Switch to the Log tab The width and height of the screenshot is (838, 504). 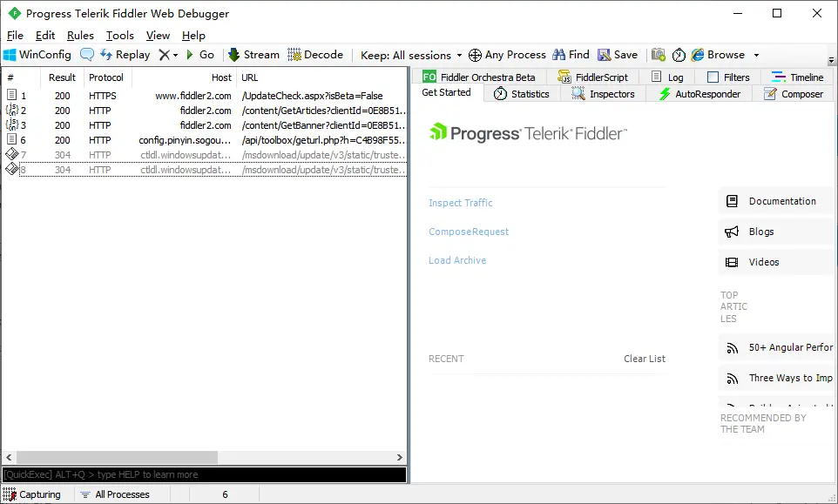pos(667,77)
